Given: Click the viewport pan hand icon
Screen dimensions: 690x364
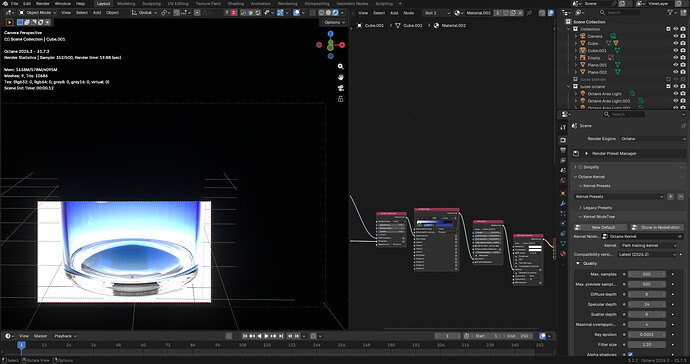Looking at the screenshot, I should [x=341, y=77].
